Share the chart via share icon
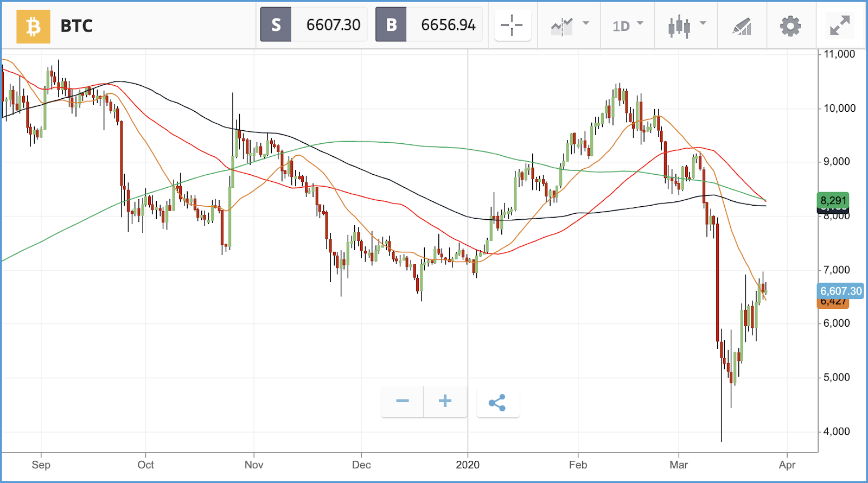 tap(497, 402)
